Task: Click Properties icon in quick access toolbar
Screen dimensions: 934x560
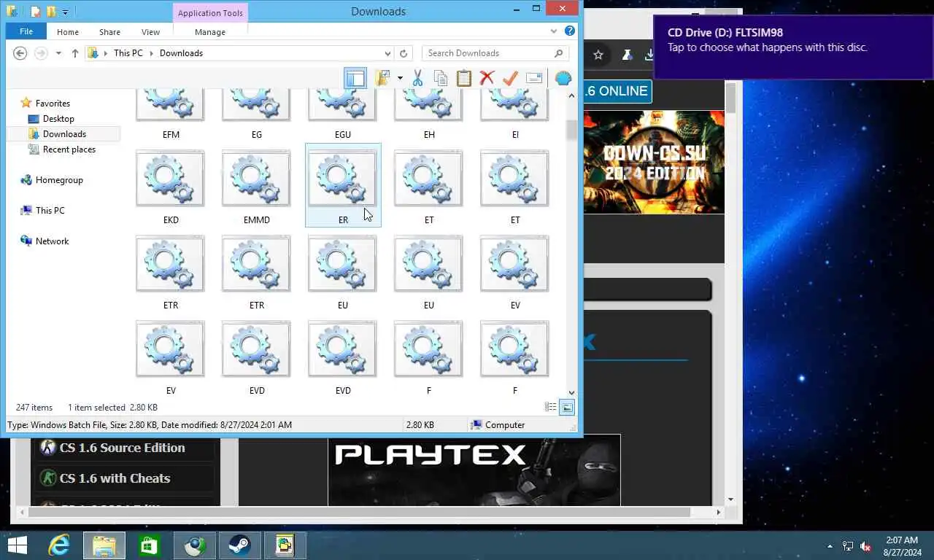Action: pos(36,12)
